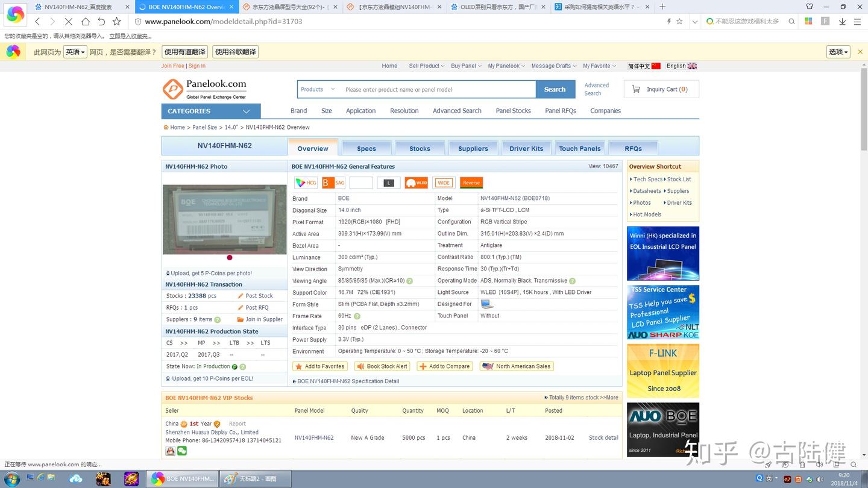
Task: Click Add to Favorites
Action: [x=319, y=366]
